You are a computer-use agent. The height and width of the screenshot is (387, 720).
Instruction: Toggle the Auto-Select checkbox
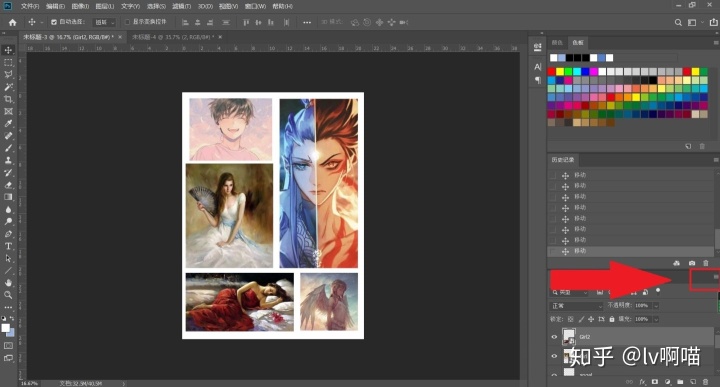pyautogui.click(x=54, y=22)
